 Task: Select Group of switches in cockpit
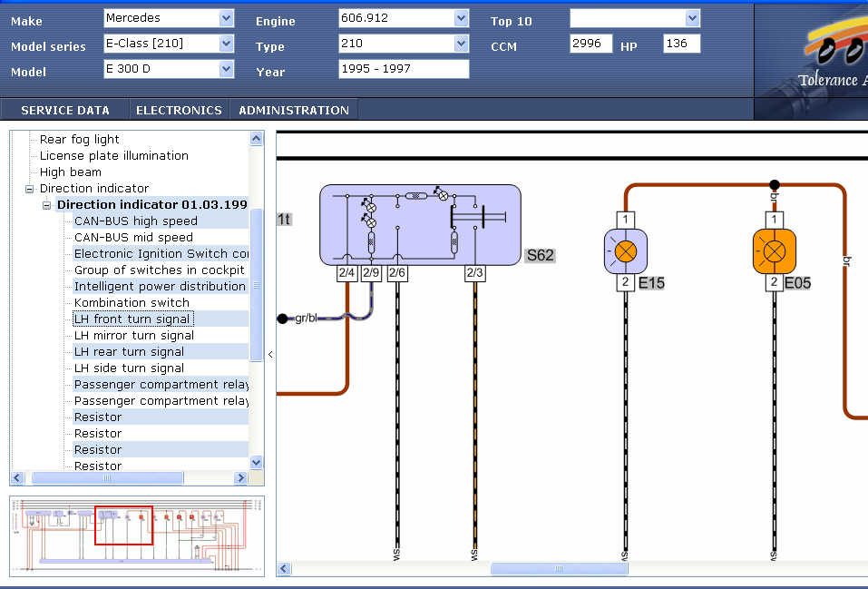pos(160,270)
